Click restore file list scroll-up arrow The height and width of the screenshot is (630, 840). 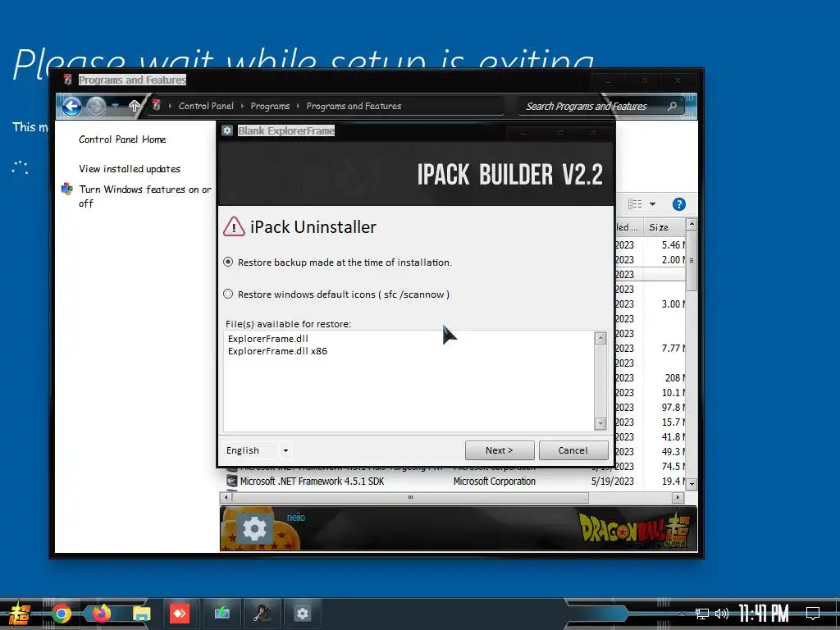600,337
